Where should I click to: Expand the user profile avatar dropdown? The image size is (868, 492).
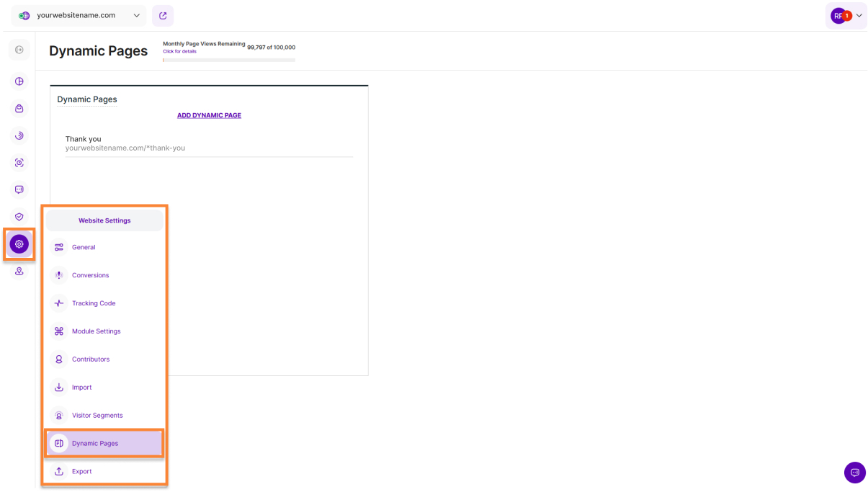pyautogui.click(x=846, y=16)
